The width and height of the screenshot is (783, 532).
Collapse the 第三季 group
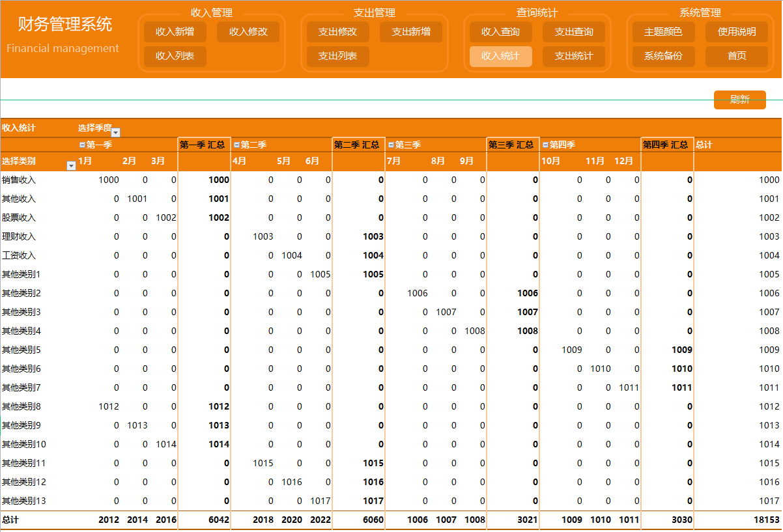391,145
